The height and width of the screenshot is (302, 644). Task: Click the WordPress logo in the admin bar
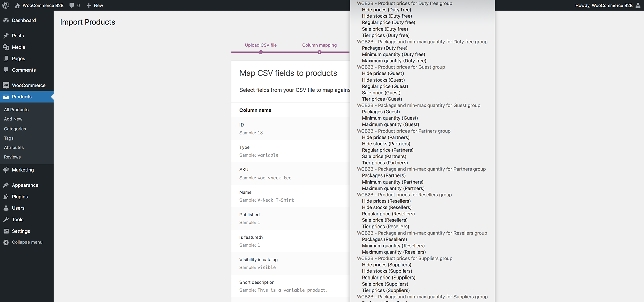coord(5,5)
